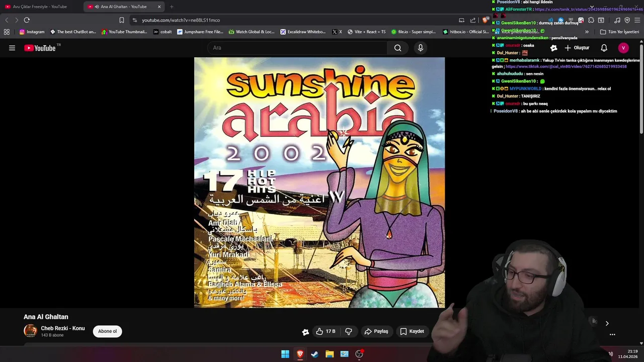Save the video using Kaydet
The image size is (644, 362).
pos(412,331)
